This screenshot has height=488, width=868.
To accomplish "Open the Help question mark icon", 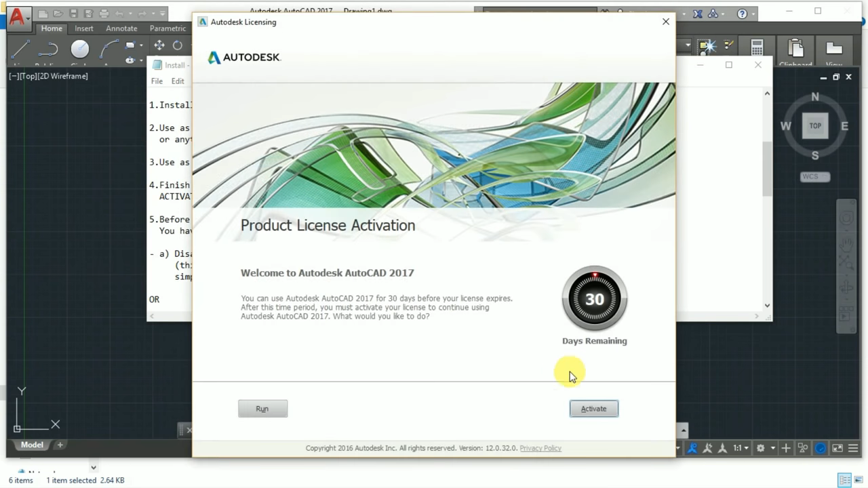I will pyautogui.click(x=742, y=14).
